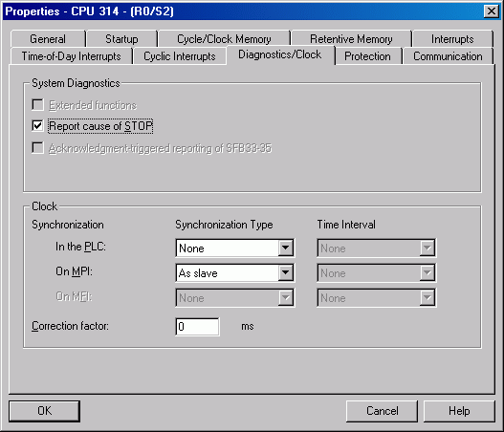Image resolution: width=504 pixels, height=432 pixels.
Task: Click the 'Correction factor:' label
Action: [x=70, y=326]
